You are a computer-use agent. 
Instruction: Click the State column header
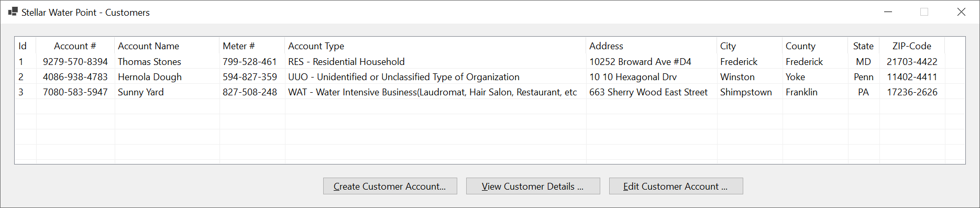coord(864,46)
